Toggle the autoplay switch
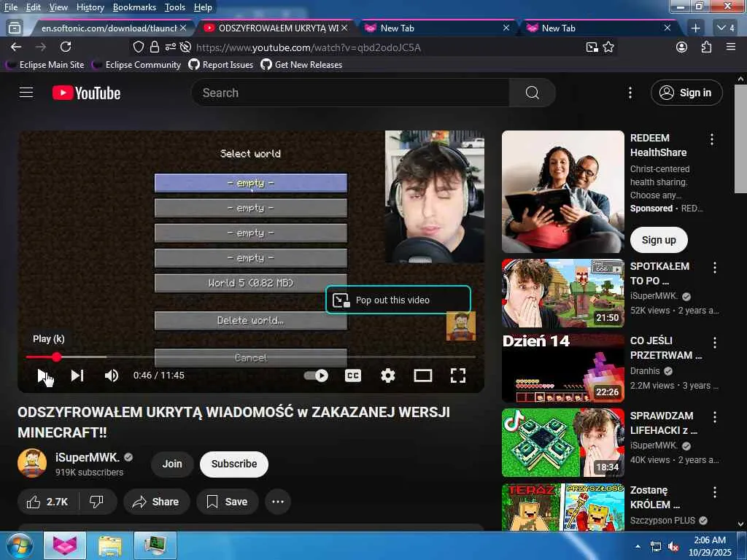747x560 pixels. [316, 376]
